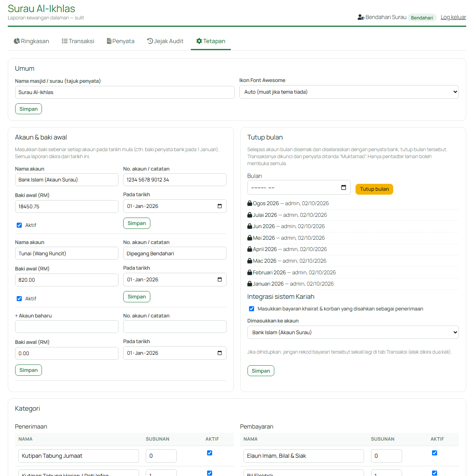Click the Surau Al-Ikhlas page title

click(x=42, y=9)
